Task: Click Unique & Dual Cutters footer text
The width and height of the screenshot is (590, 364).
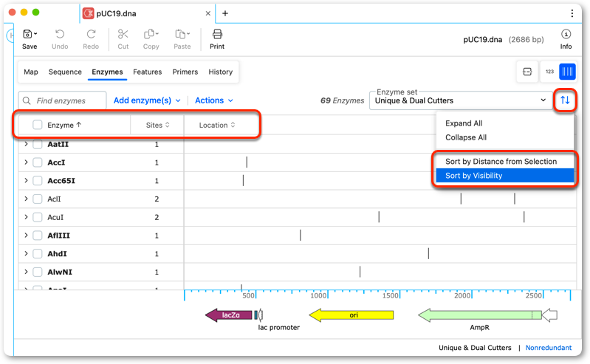Action: pos(475,348)
